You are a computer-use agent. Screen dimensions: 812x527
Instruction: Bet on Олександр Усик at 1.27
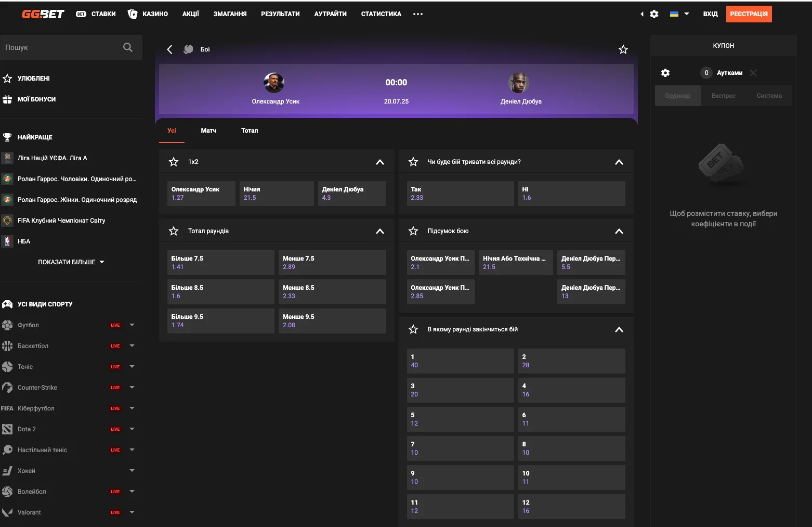tap(201, 194)
